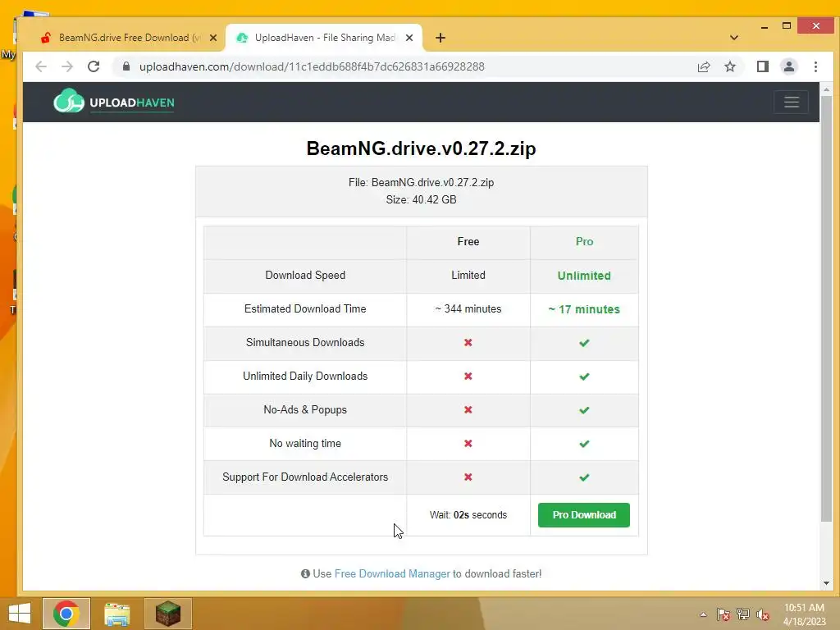Click the Pro Download button

pos(584,515)
